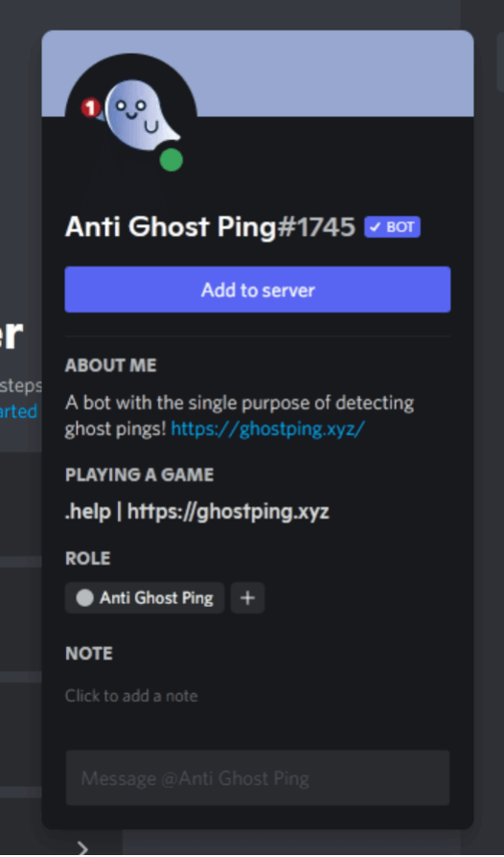Click the red notification badge on avatar
This screenshot has height=857, width=504.
click(x=90, y=107)
